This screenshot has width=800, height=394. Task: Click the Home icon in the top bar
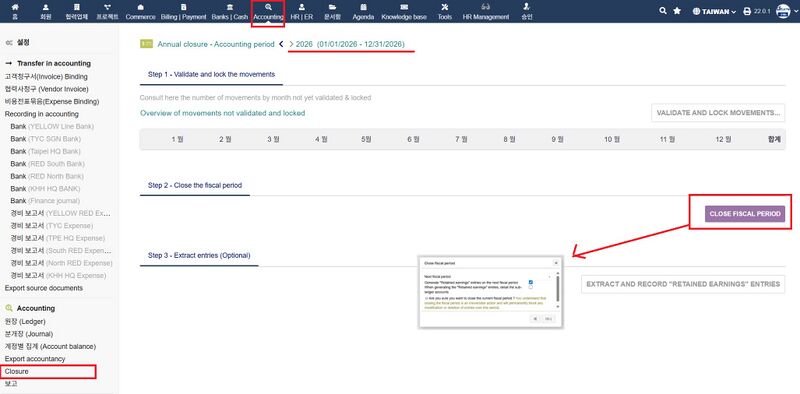pos(15,8)
